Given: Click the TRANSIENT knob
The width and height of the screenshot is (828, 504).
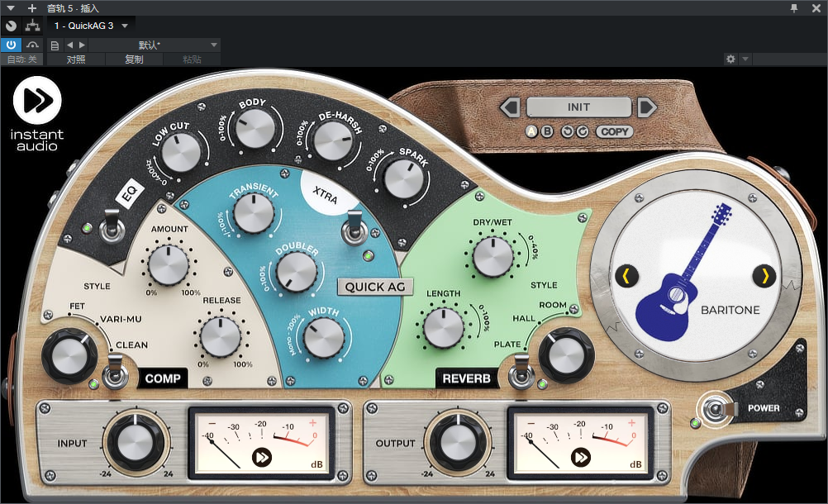Looking at the screenshot, I should tap(254, 213).
